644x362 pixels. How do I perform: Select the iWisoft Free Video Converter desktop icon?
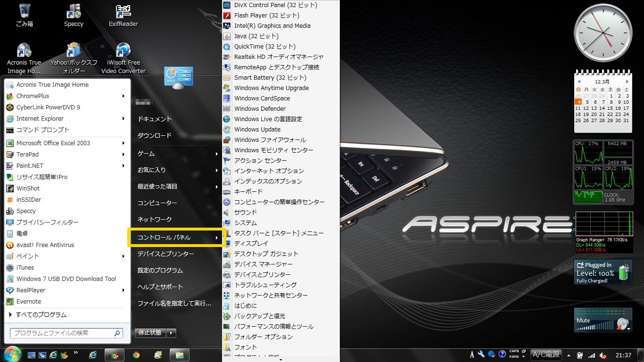123,58
